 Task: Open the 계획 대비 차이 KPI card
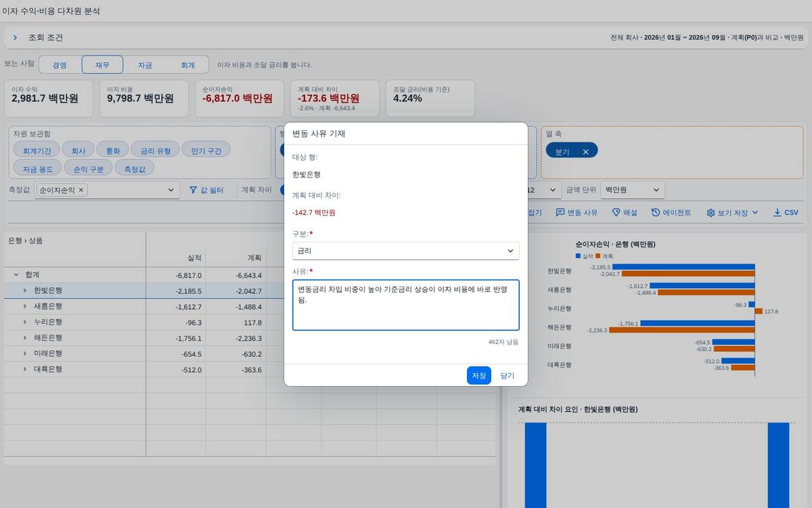click(336, 98)
